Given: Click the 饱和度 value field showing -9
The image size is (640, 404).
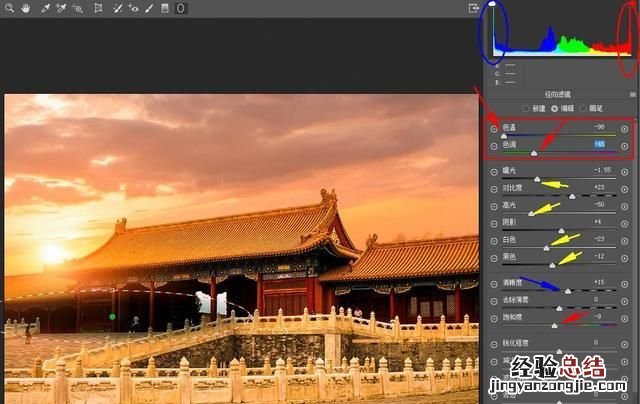Looking at the screenshot, I should pos(598,316).
